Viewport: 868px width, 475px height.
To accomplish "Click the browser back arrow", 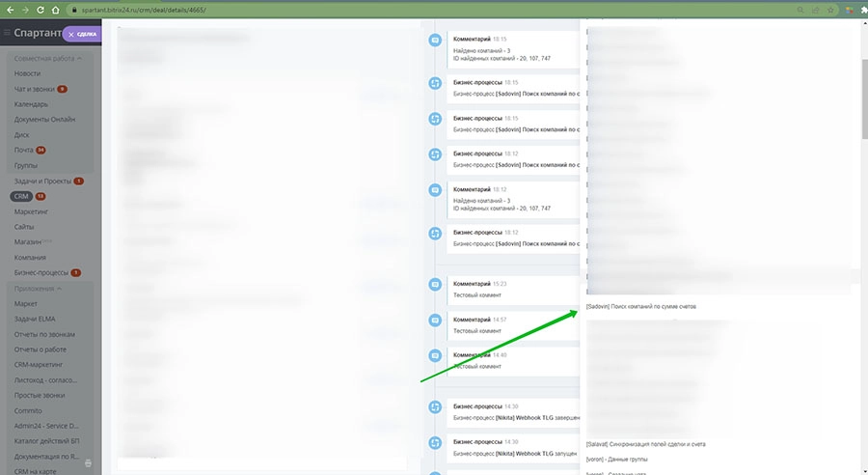I will tap(10, 10).
